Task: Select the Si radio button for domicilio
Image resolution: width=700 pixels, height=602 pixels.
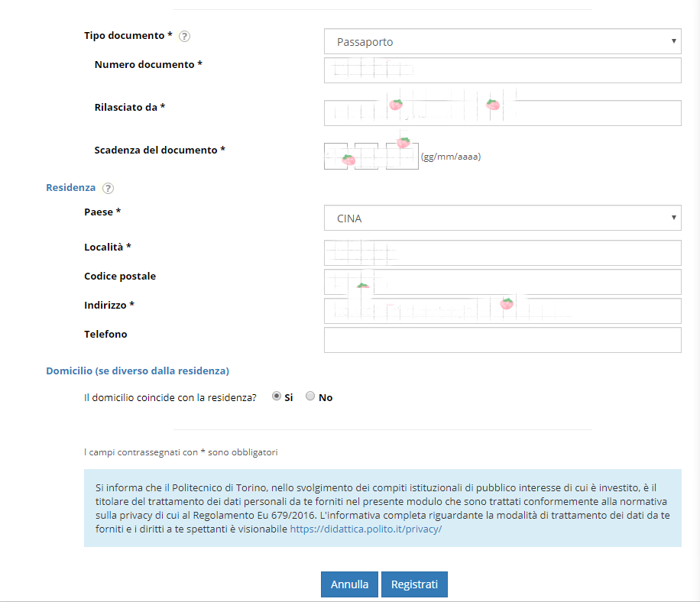Action: pos(277,396)
